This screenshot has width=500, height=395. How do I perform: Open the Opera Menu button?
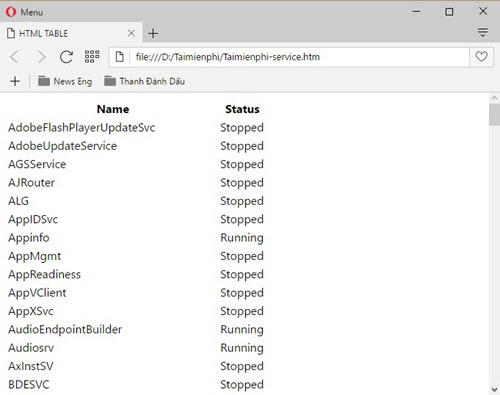24,12
